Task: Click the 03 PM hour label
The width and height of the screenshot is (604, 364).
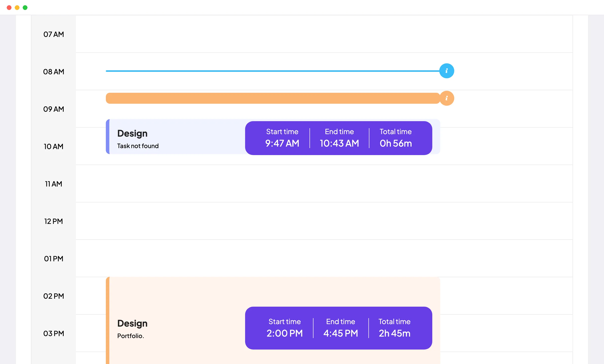Action: (x=54, y=333)
